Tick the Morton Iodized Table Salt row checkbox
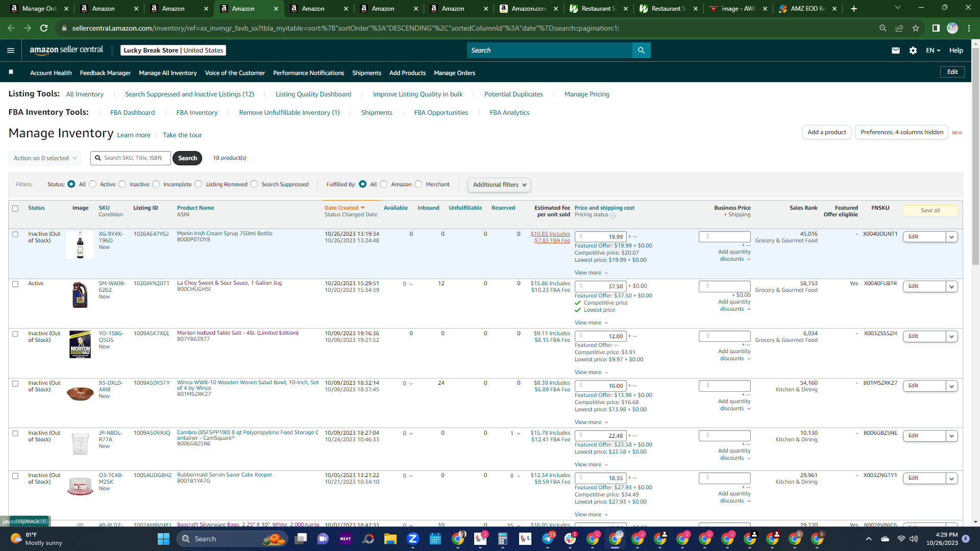Viewport: 980px width, 551px height. (15, 334)
